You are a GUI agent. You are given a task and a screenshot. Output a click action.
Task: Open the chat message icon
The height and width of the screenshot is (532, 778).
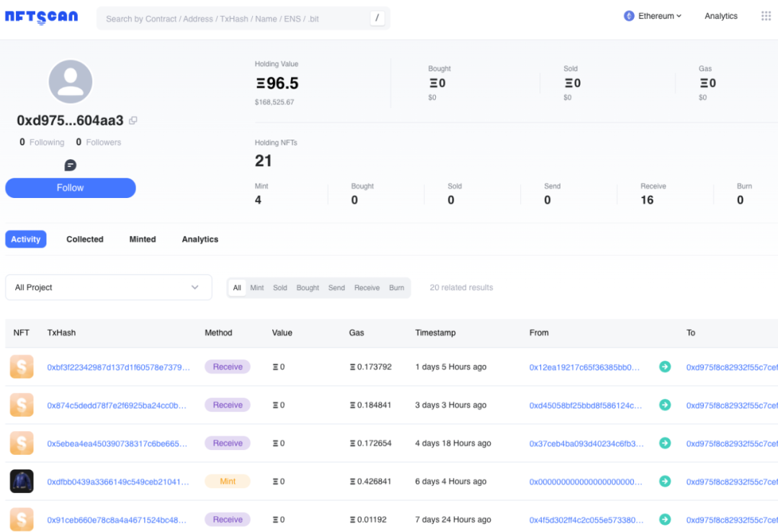tap(70, 166)
